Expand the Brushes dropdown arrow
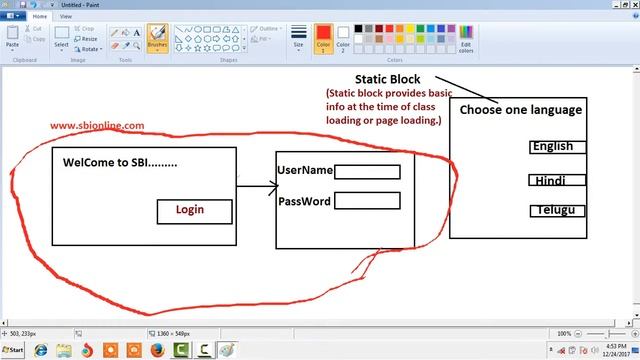The width and height of the screenshot is (640, 360). (x=158, y=50)
